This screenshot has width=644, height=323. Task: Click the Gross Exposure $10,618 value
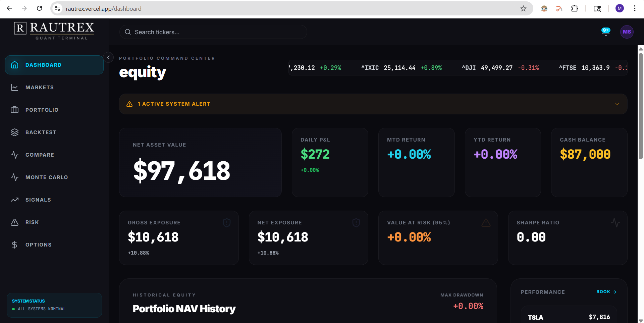[x=153, y=237]
